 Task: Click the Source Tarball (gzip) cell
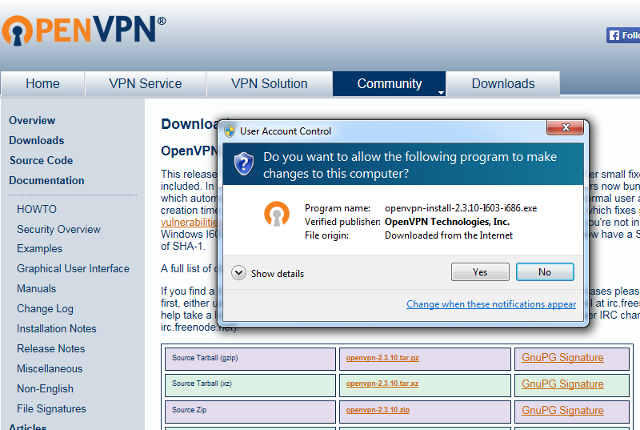250,359
